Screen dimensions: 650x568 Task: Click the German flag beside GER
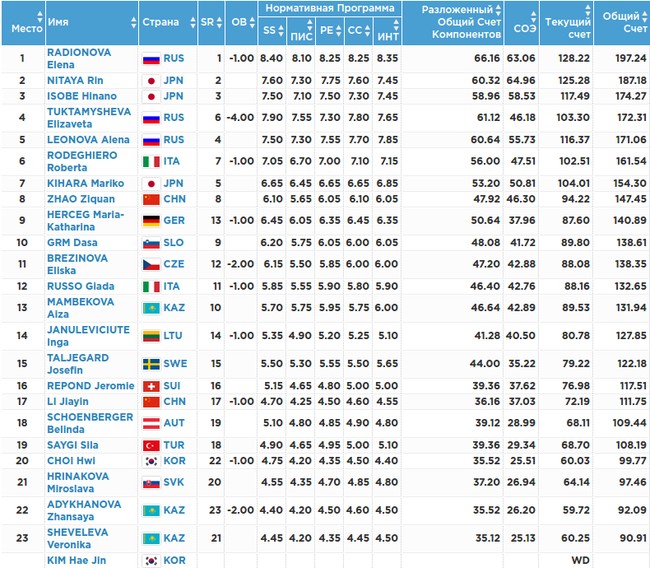(x=150, y=220)
